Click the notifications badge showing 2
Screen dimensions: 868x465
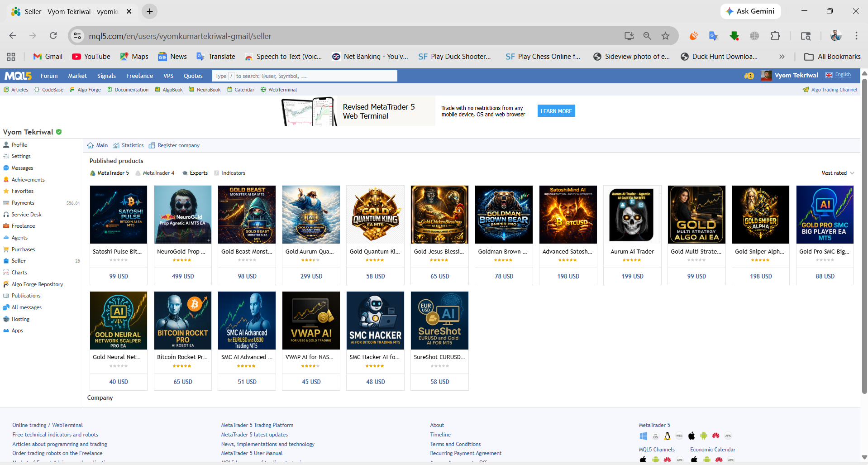pos(749,76)
